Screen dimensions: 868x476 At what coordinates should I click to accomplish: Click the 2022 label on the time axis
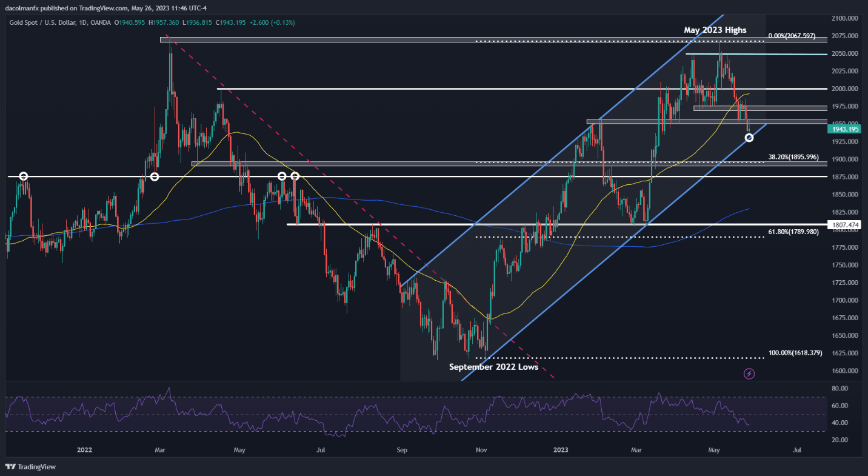point(84,450)
